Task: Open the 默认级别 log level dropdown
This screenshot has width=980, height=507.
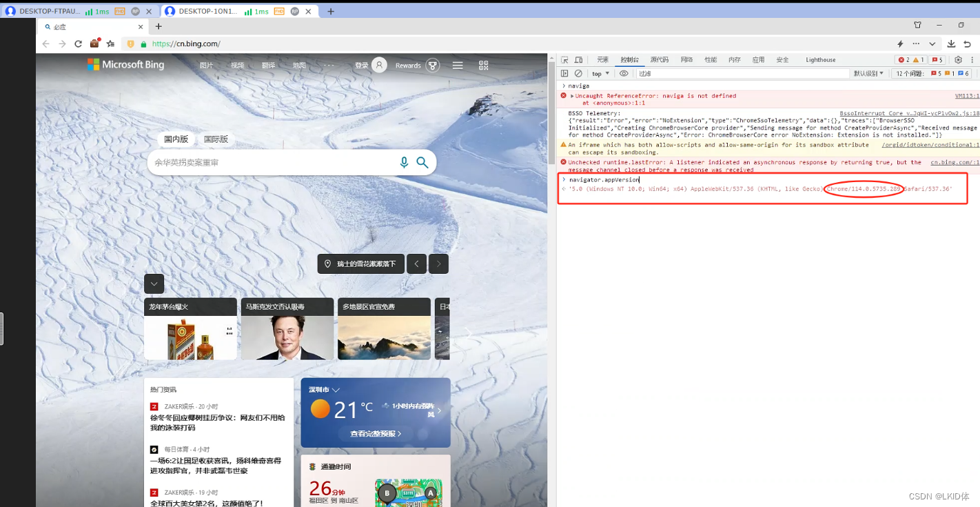Action: [869, 73]
